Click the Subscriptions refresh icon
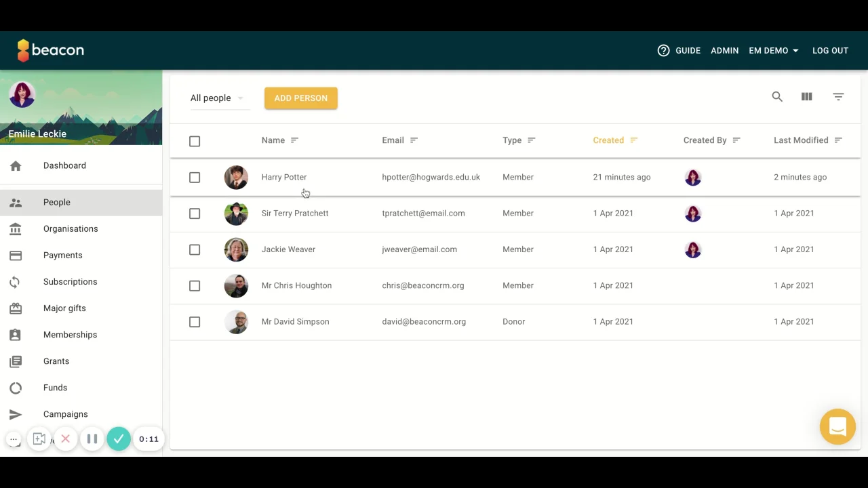This screenshot has height=488, width=868. (x=16, y=282)
